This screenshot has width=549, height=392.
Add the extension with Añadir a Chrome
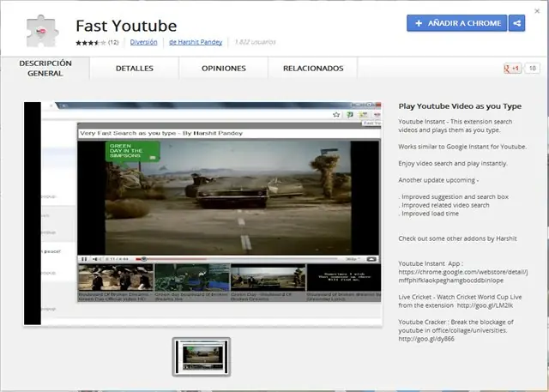tap(457, 23)
